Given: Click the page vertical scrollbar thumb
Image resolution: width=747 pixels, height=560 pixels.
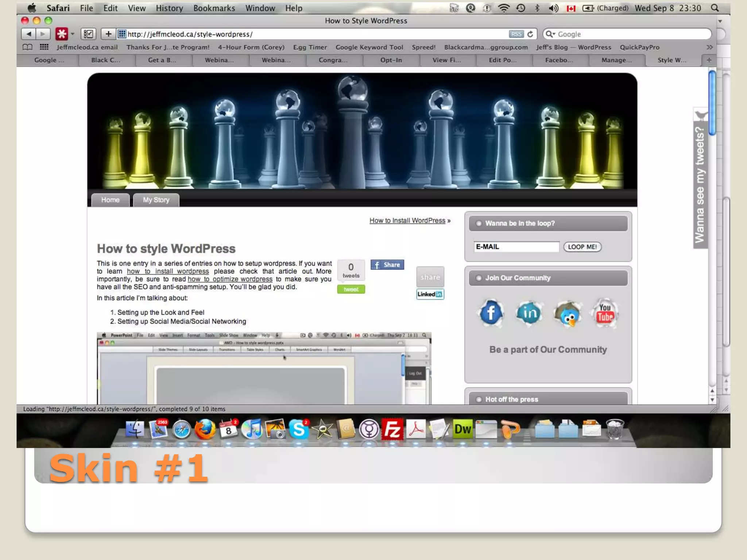Looking at the screenshot, I should (x=712, y=103).
